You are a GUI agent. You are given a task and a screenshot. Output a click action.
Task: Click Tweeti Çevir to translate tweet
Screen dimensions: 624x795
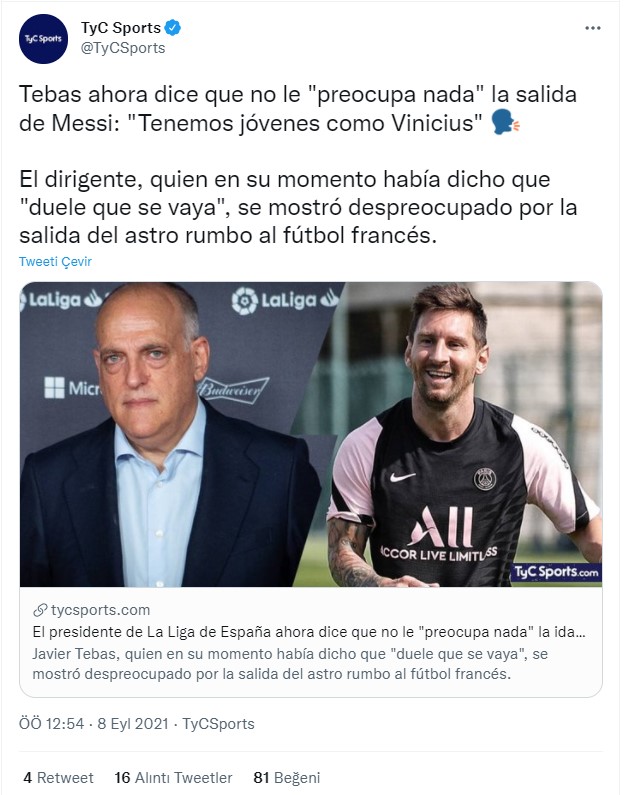[x=55, y=262]
